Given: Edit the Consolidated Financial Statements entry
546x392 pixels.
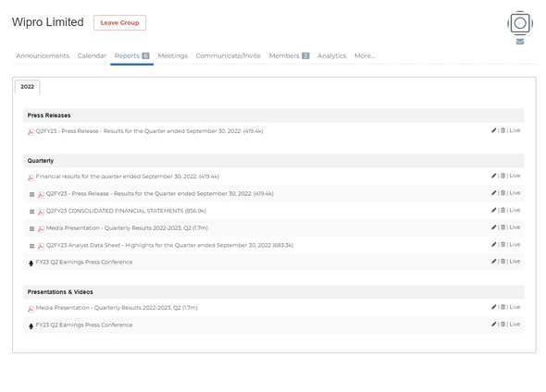Looking at the screenshot, I should point(493,210).
